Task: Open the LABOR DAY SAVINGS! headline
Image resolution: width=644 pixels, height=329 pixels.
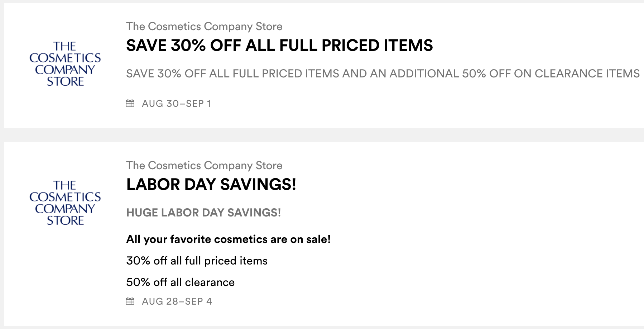Action: (x=211, y=185)
